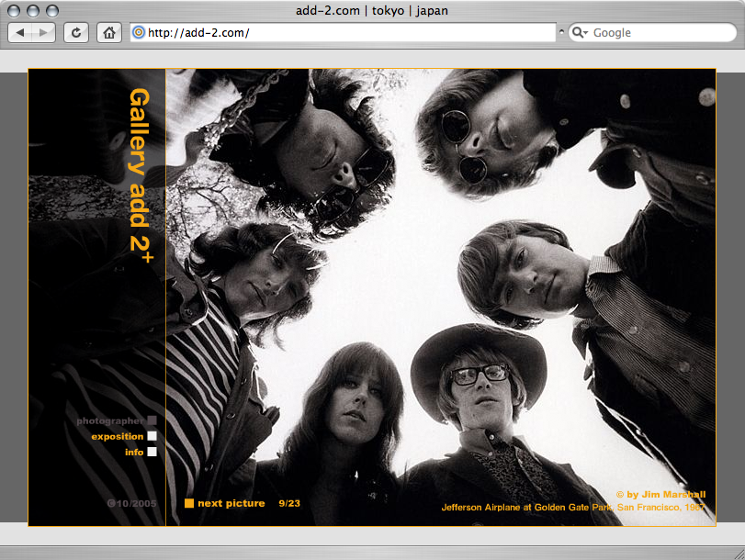Open the home page via house icon
The image size is (745, 560).
tap(109, 33)
